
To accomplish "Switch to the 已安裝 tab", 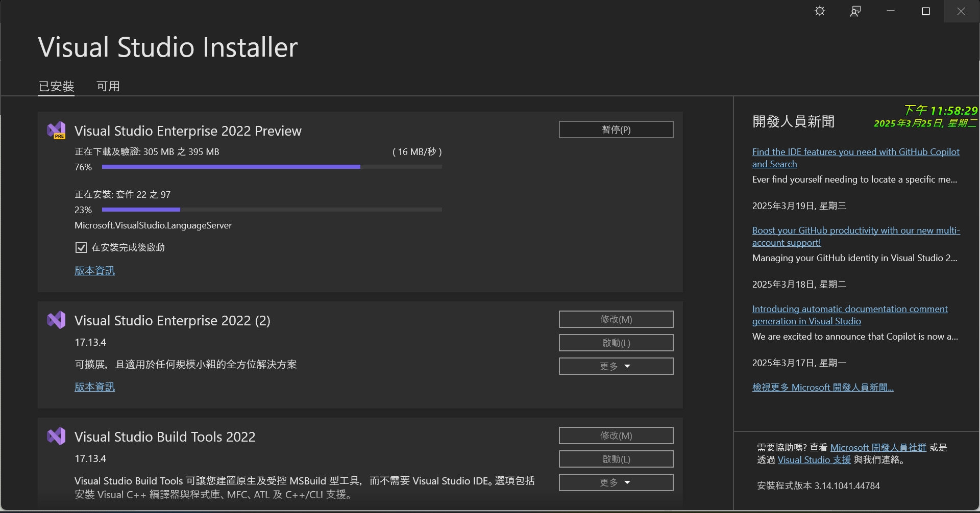I will coord(57,86).
